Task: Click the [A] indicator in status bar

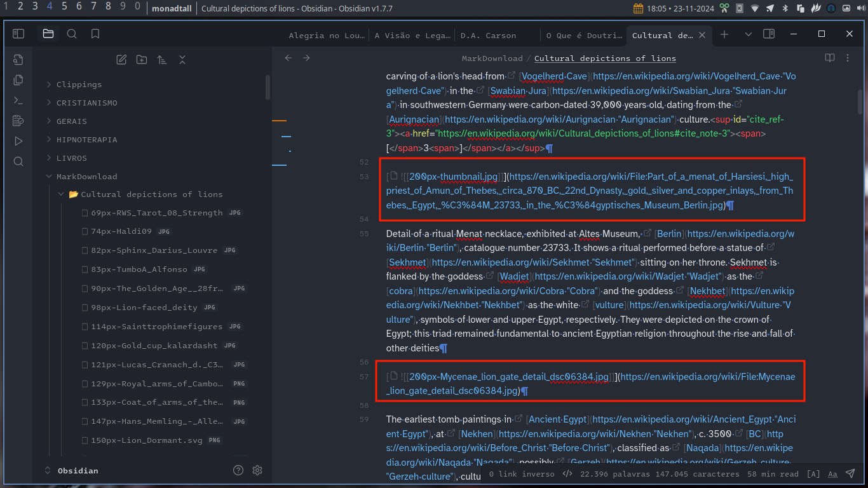Action: (813, 473)
